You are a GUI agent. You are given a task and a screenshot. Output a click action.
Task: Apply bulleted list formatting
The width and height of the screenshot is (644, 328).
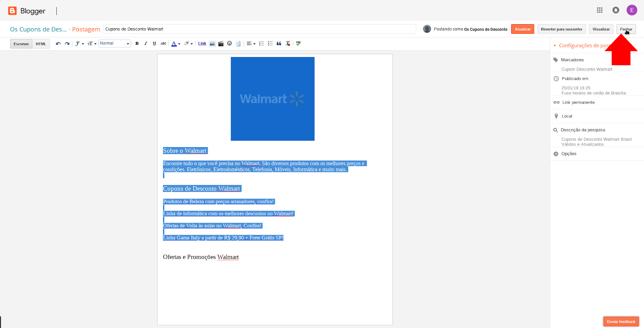pos(270,43)
